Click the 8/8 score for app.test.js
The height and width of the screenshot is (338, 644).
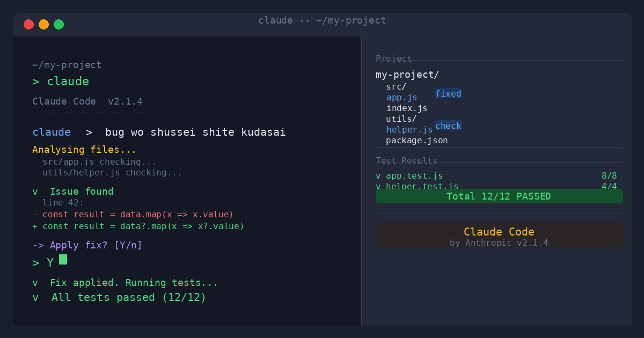(609, 176)
